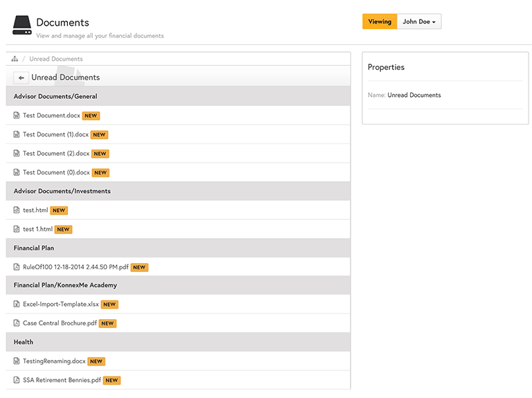Click the Documents drive icon in header
The height and width of the screenshot is (398, 532).
pos(22,26)
